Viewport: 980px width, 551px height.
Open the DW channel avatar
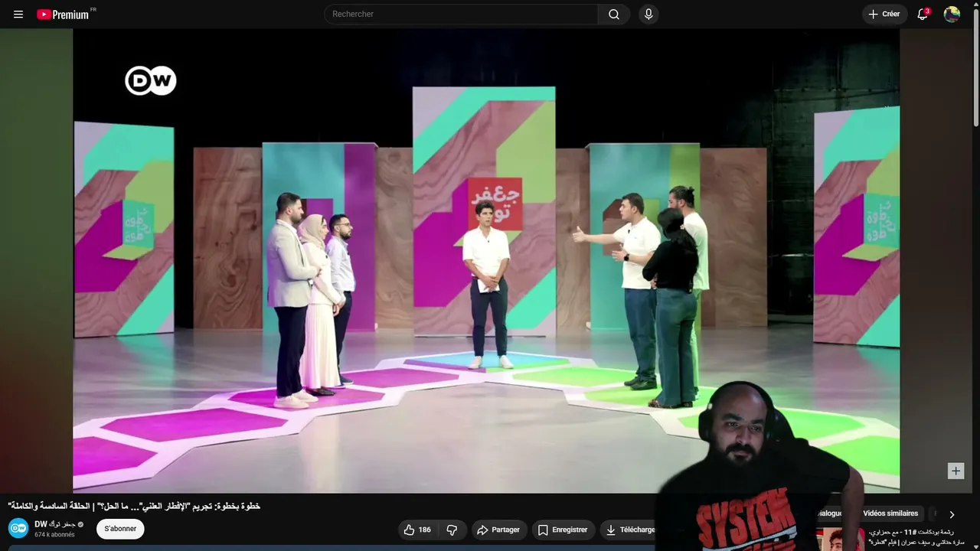18,528
